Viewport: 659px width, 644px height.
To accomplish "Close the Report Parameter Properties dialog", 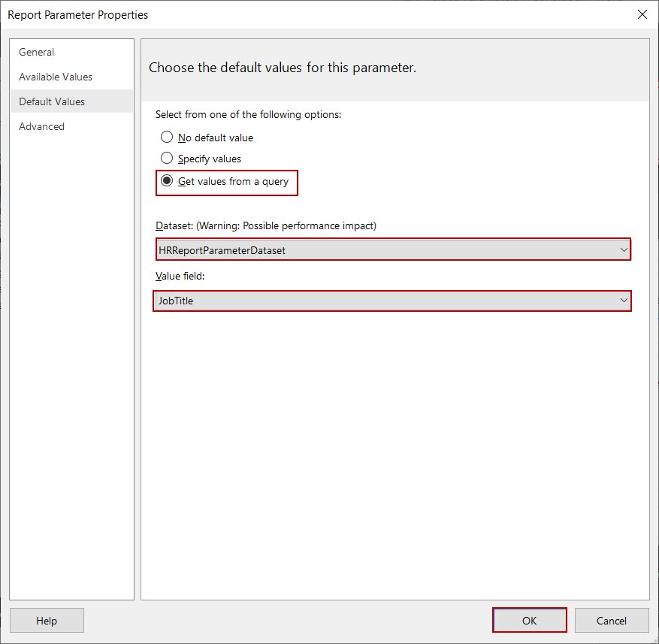I will (642, 14).
